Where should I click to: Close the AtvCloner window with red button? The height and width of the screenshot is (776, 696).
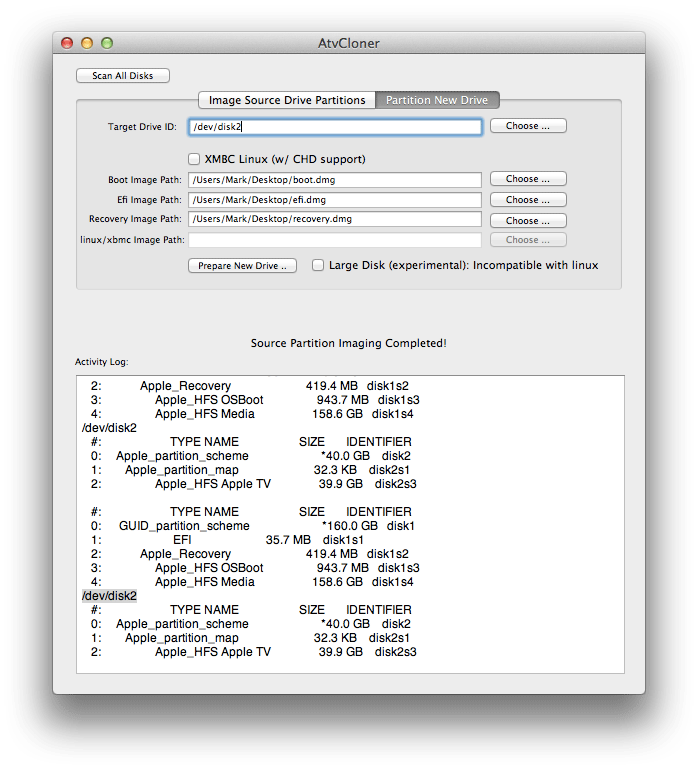(x=67, y=43)
